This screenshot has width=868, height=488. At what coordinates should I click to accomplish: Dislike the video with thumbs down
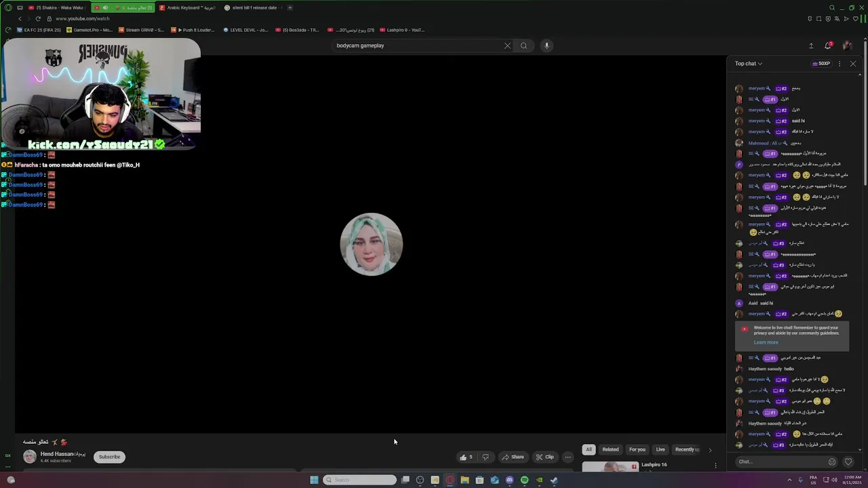click(486, 457)
